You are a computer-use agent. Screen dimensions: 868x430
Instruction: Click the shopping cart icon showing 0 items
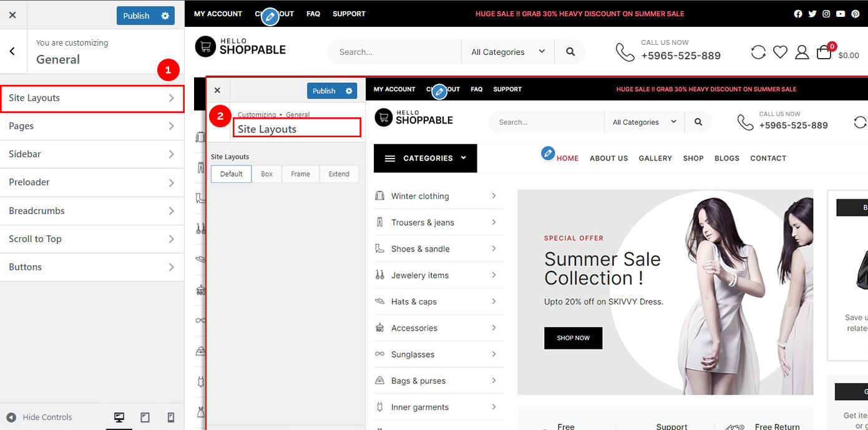tap(824, 52)
